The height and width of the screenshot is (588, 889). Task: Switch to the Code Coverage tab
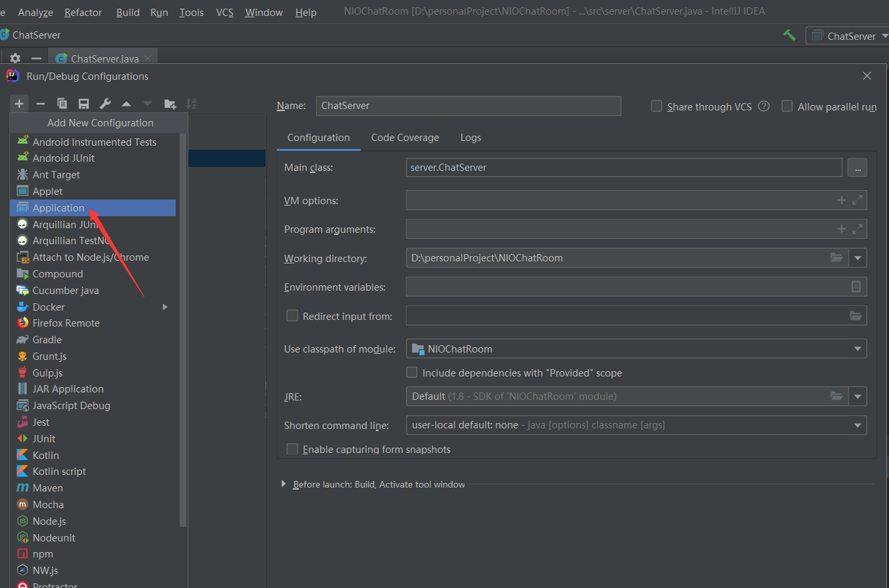click(405, 138)
